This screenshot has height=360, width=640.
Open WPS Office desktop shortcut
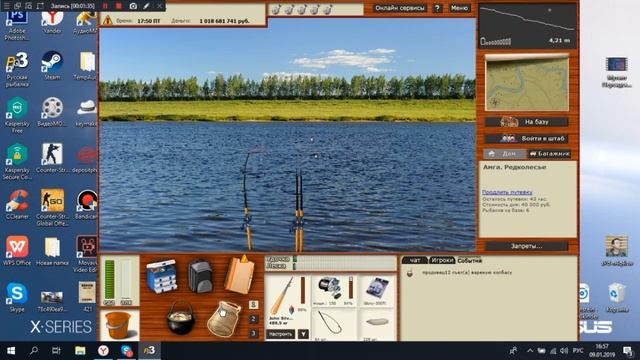click(17, 251)
